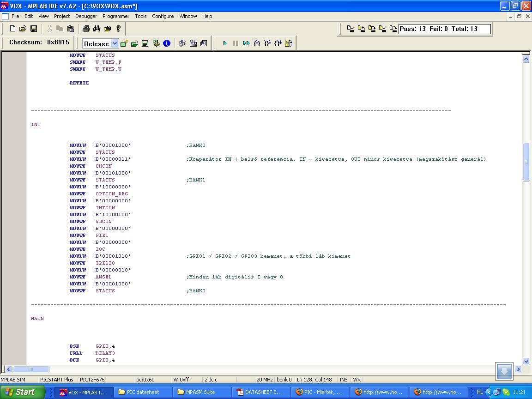Click the yellow document back-arrow programmer icon
532x399 pixels.
(361, 29)
